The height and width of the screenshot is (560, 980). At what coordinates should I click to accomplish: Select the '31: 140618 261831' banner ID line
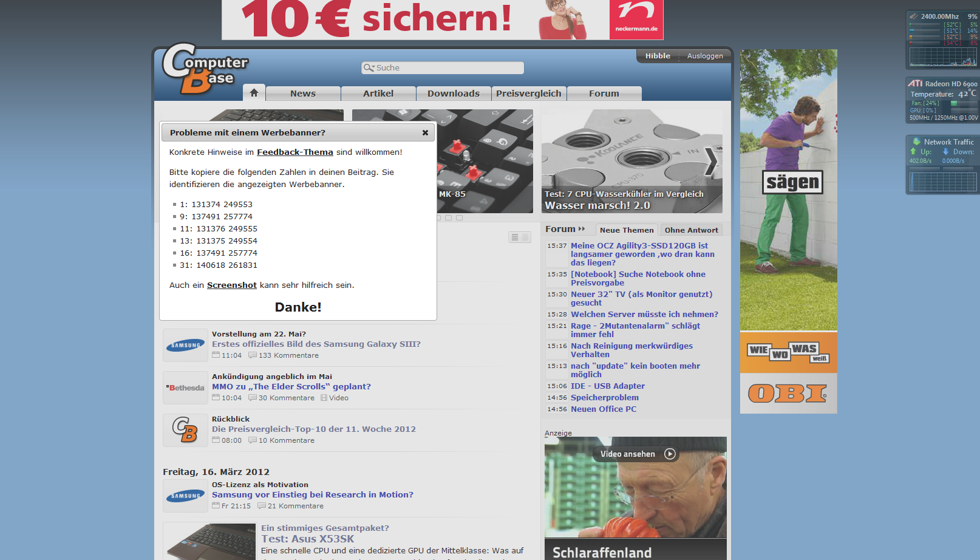tap(219, 265)
